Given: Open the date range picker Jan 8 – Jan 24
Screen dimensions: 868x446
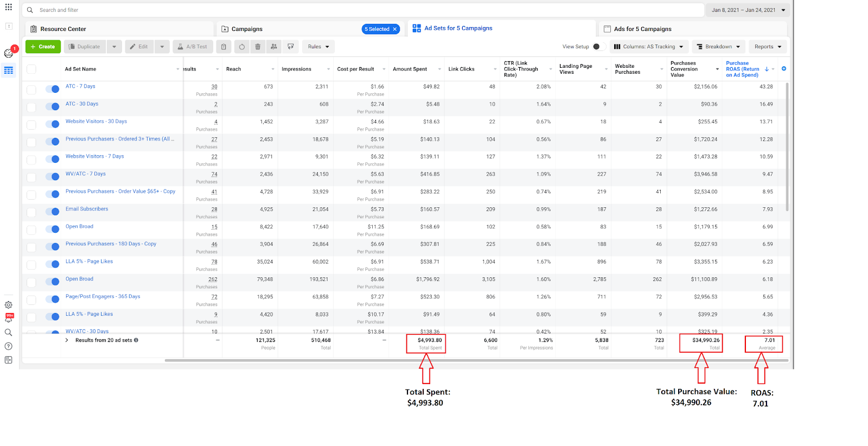Looking at the screenshot, I should pos(748,10).
